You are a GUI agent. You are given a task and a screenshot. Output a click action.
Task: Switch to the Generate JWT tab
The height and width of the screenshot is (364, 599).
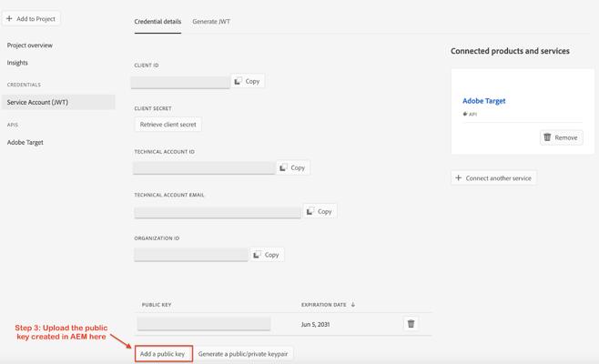pos(211,21)
